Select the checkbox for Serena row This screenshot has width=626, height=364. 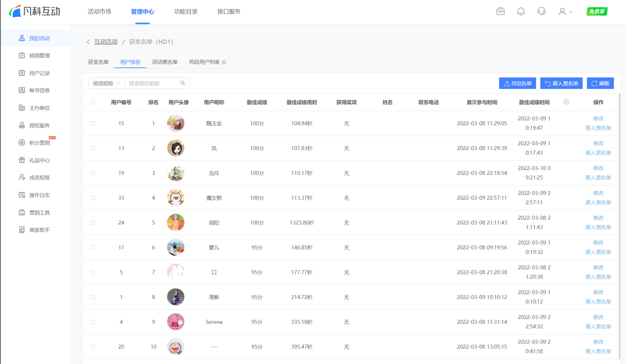tap(93, 322)
